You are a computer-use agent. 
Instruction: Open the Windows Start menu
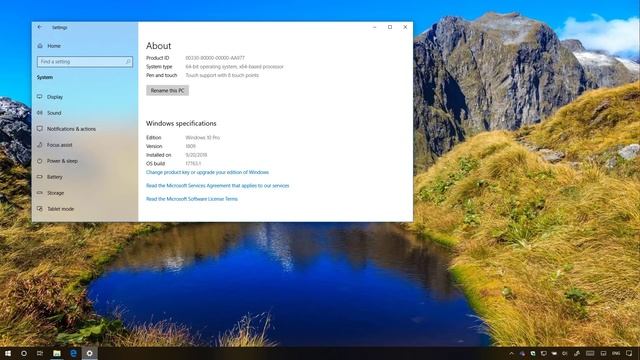coord(8,353)
